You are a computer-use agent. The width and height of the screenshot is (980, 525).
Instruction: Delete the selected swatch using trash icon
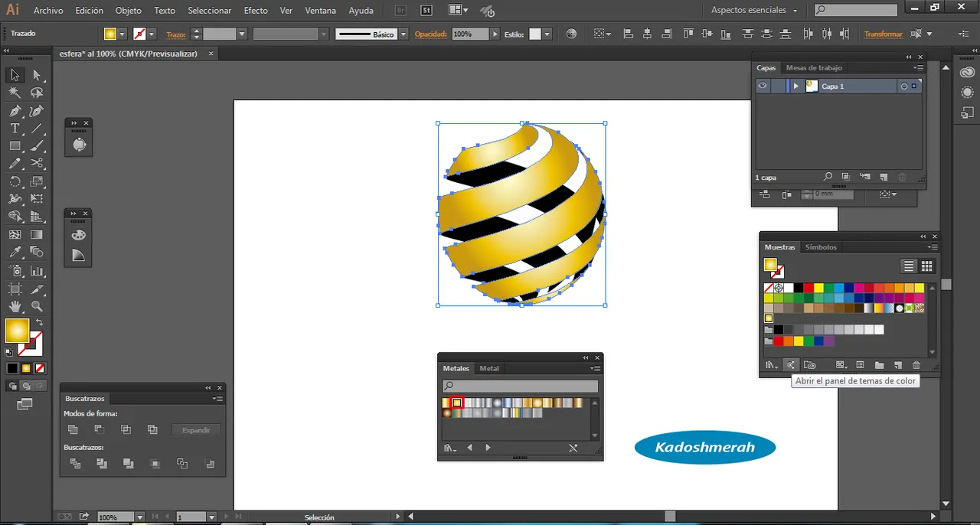click(x=916, y=365)
